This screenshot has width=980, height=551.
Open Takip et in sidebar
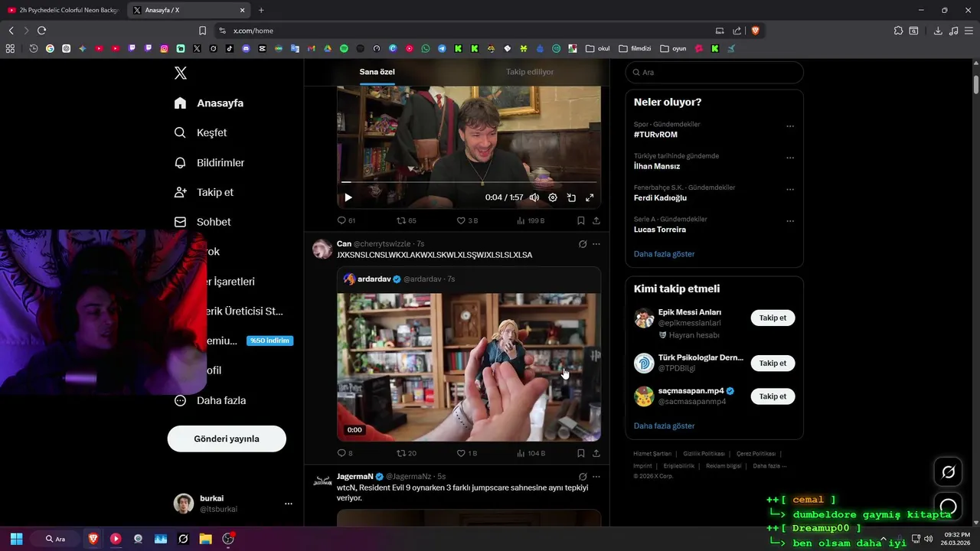(204, 192)
